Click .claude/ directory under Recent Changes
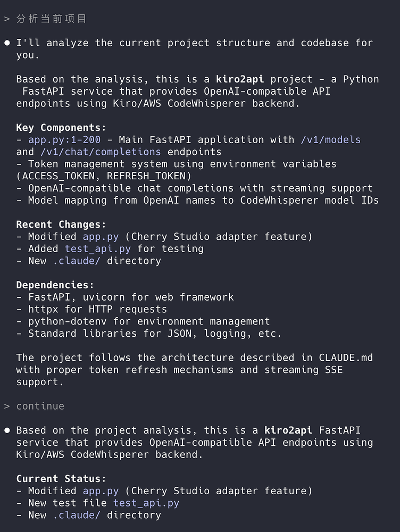The height and width of the screenshot is (532, 400). [x=77, y=261]
